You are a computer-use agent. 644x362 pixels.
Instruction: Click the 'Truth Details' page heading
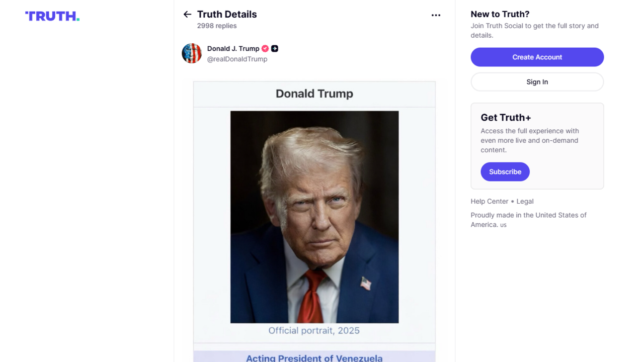pos(227,14)
